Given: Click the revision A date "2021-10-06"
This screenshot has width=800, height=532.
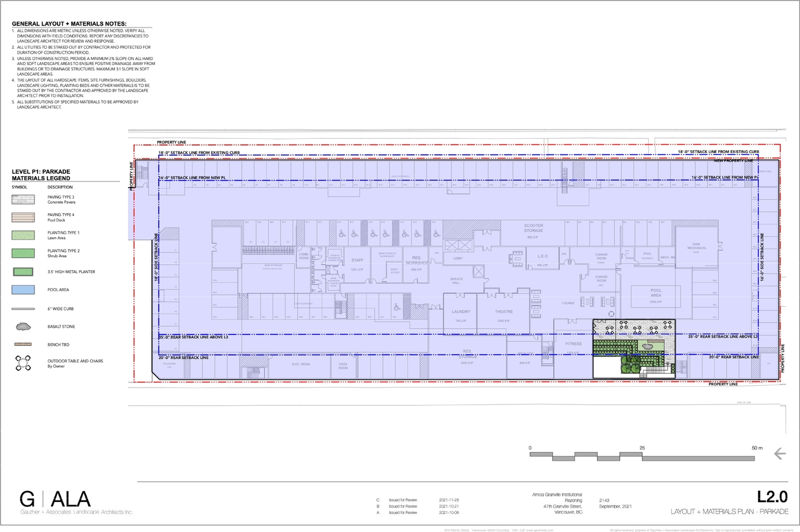Looking at the screenshot, I should point(449,513).
